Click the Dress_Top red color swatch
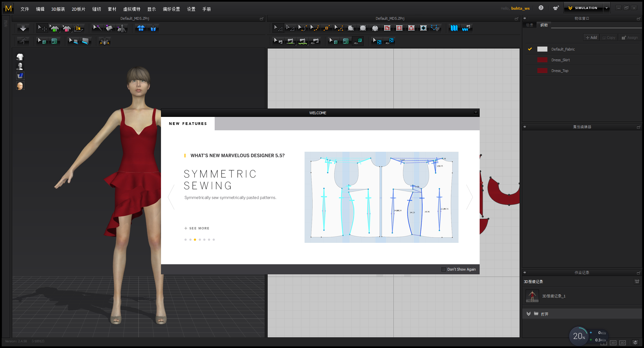The image size is (644, 348). (x=542, y=71)
